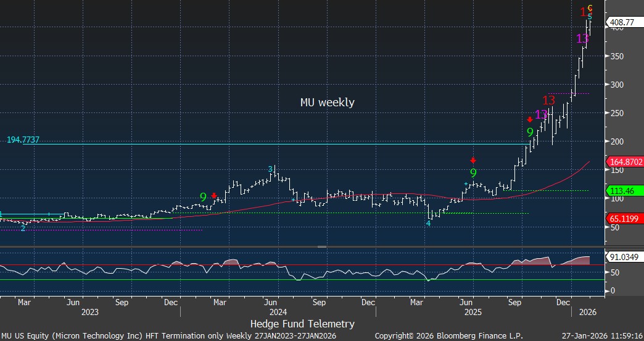
Task: Click the cyan wave 2 label near March 2023
Action: tap(23, 228)
